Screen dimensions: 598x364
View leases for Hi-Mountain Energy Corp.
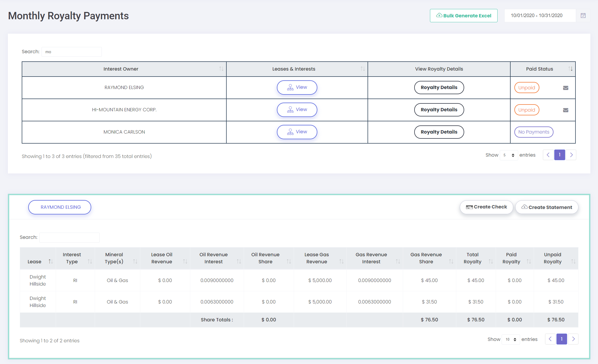pyautogui.click(x=297, y=110)
